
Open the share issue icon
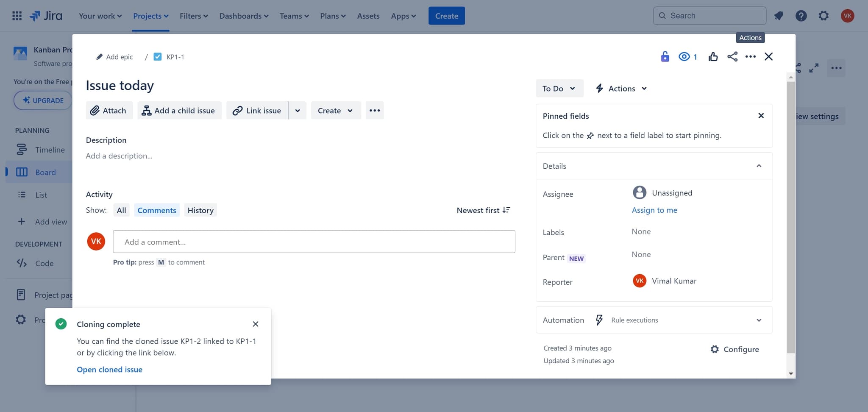coord(732,56)
